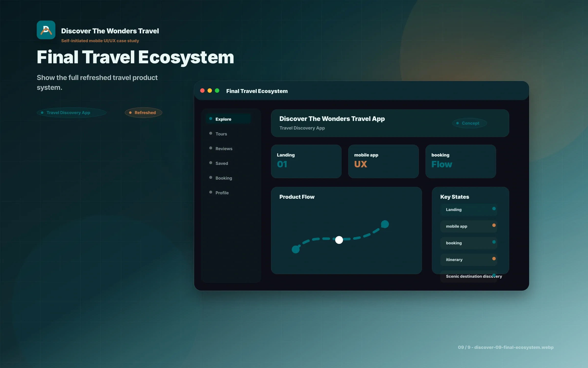Screen dimensions: 588x368
Task: Open the booking Flow card
Action: click(461, 161)
